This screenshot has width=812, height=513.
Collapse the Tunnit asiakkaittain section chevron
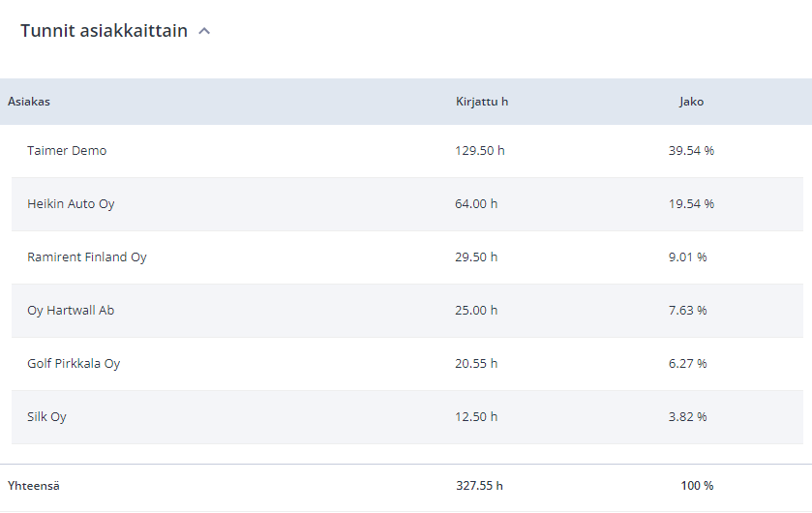(204, 31)
